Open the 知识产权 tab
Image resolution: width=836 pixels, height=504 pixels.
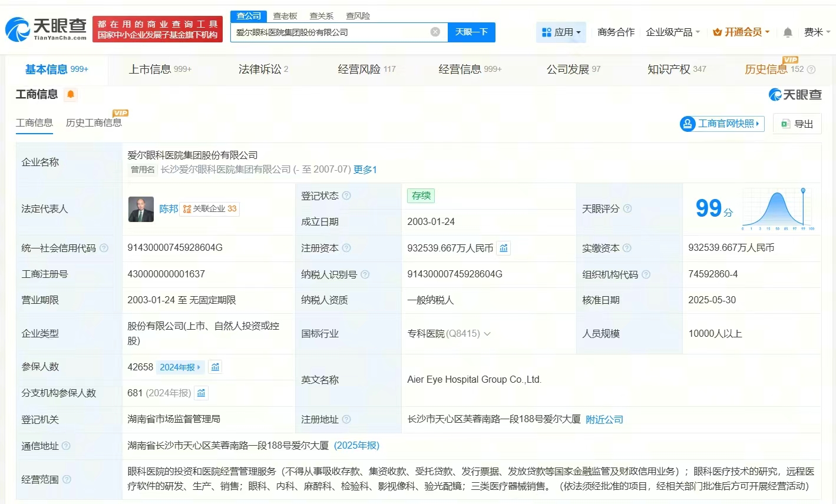pyautogui.click(x=676, y=69)
